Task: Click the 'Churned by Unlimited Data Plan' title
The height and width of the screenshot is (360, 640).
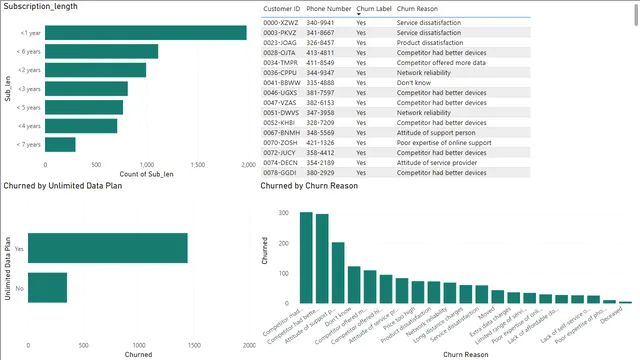Action: (x=63, y=186)
